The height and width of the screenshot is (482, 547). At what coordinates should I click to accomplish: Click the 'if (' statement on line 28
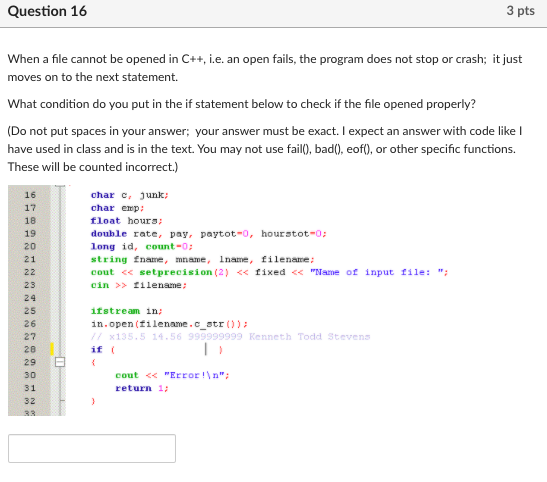(103, 349)
